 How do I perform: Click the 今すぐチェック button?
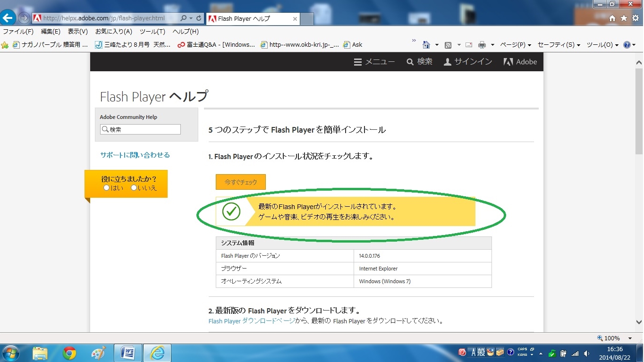click(241, 182)
